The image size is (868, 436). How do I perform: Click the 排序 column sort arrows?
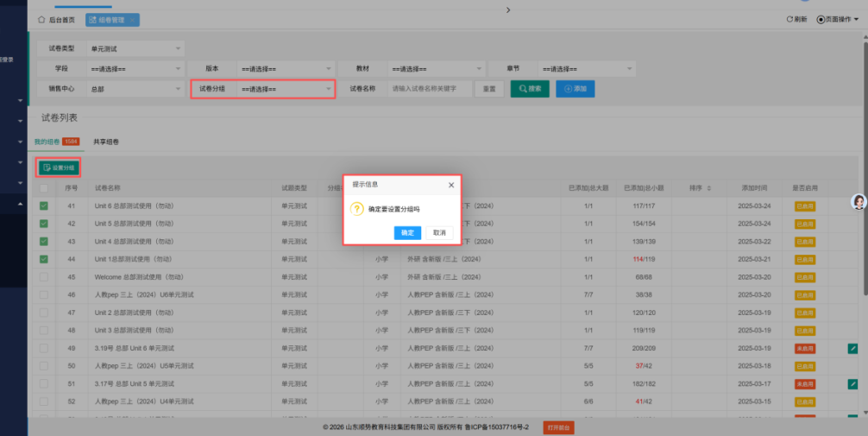[709, 188]
